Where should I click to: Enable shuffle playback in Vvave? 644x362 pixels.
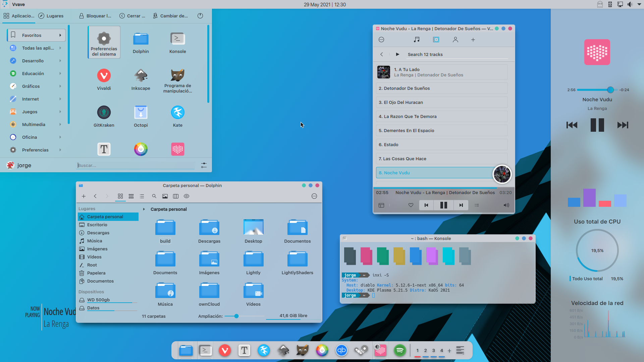click(477, 205)
